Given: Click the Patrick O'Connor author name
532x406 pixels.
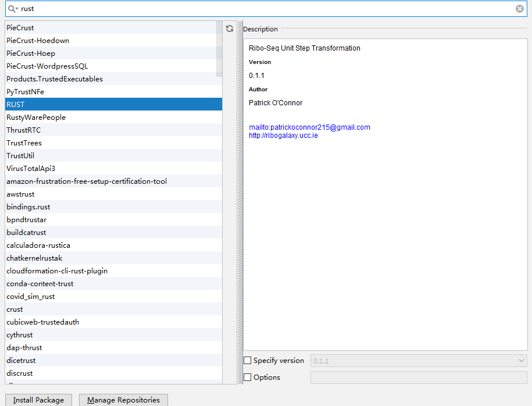Looking at the screenshot, I should (x=276, y=103).
